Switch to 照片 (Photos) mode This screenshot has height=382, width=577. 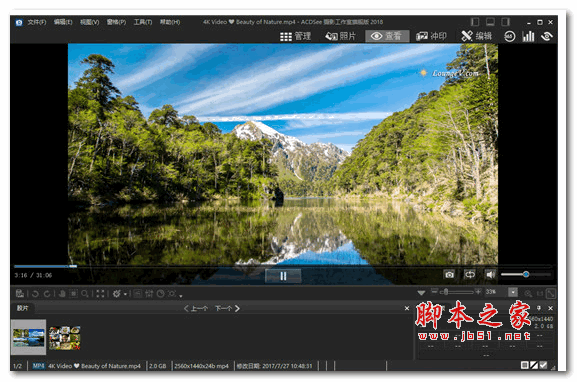[x=341, y=36]
